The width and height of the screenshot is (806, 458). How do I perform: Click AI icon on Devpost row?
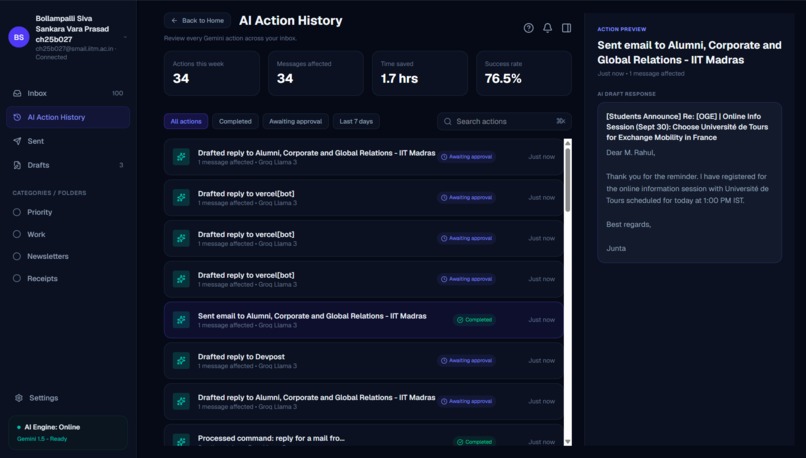[181, 360]
